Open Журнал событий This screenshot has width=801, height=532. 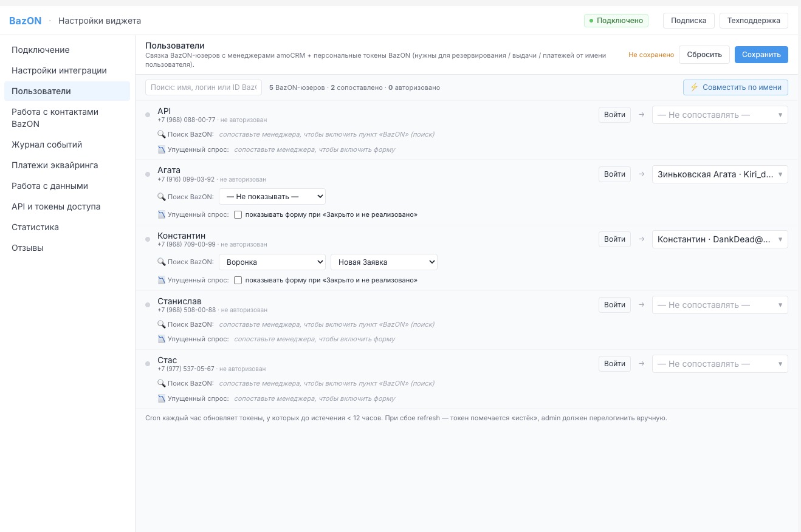(x=67, y=145)
